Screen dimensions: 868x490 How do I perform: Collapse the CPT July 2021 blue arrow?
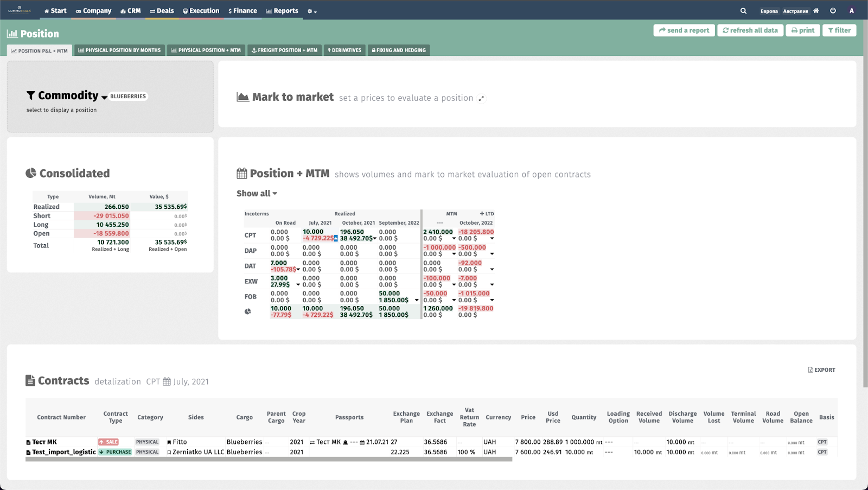pos(336,238)
